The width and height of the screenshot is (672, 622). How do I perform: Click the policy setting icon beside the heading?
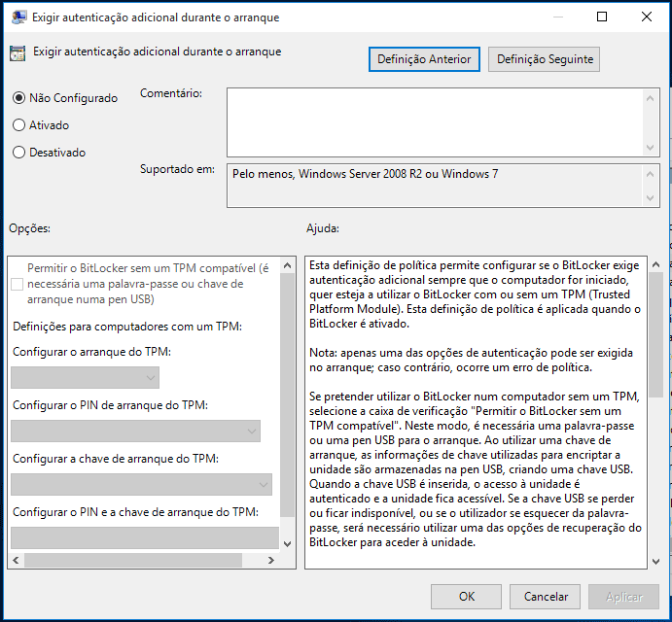(18, 53)
